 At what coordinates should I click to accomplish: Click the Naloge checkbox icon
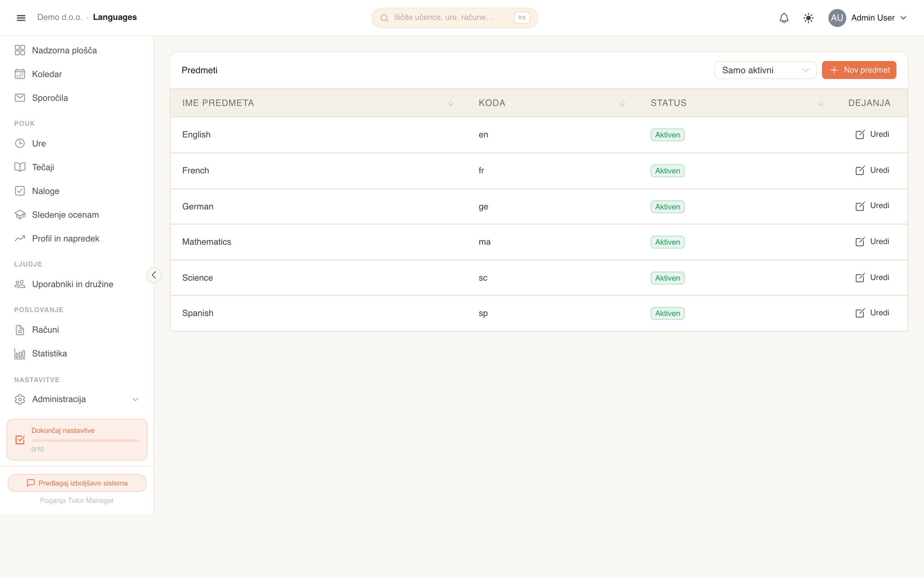click(x=20, y=191)
